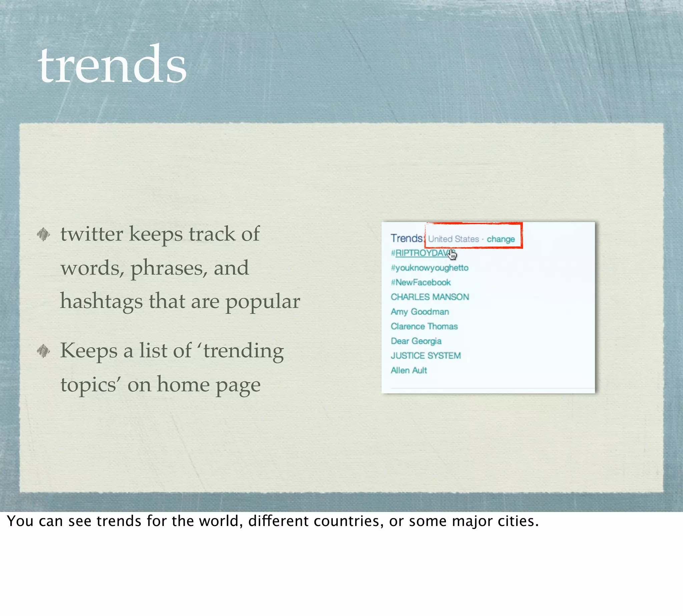The image size is (683, 616).
Task: Select the #NewFacebook trending topic
Action: pyautogui.click(x=421, y=282)
